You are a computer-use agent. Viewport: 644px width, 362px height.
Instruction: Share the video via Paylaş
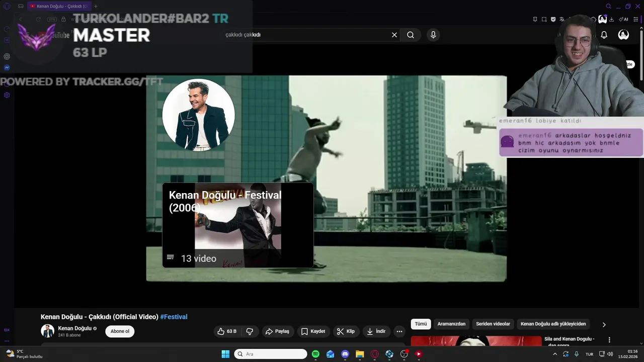[277, 331]
